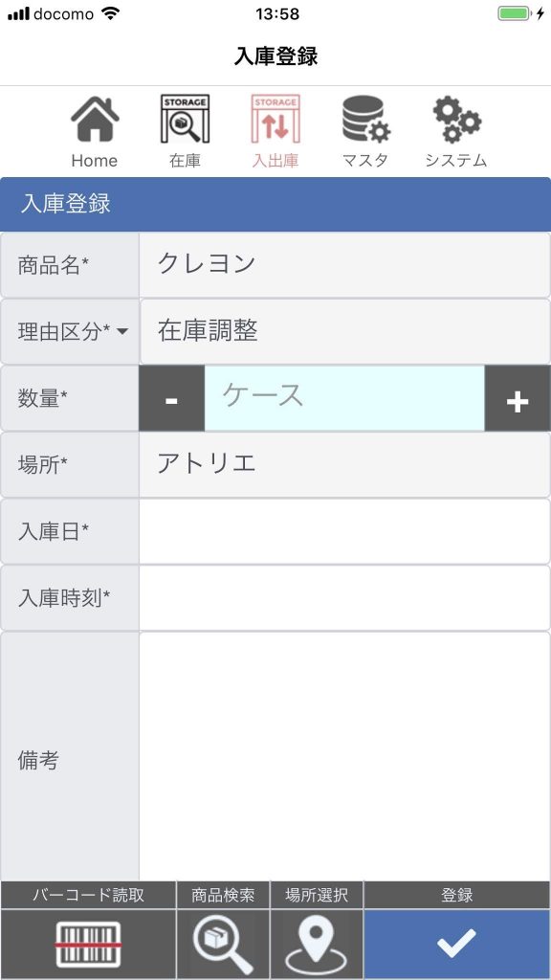This screenshot has height=980, width=551.
Task: Click the product search magnifier box icon
Action: 225,943
